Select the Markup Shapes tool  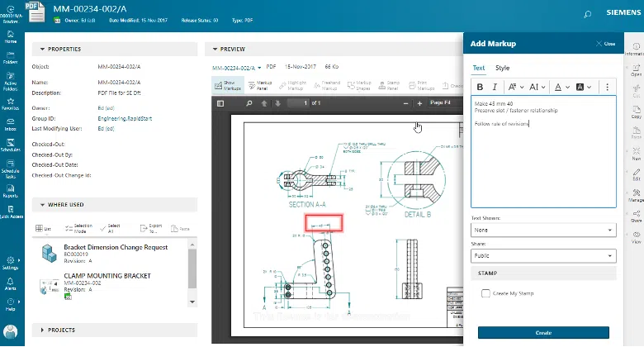[359, 86]
